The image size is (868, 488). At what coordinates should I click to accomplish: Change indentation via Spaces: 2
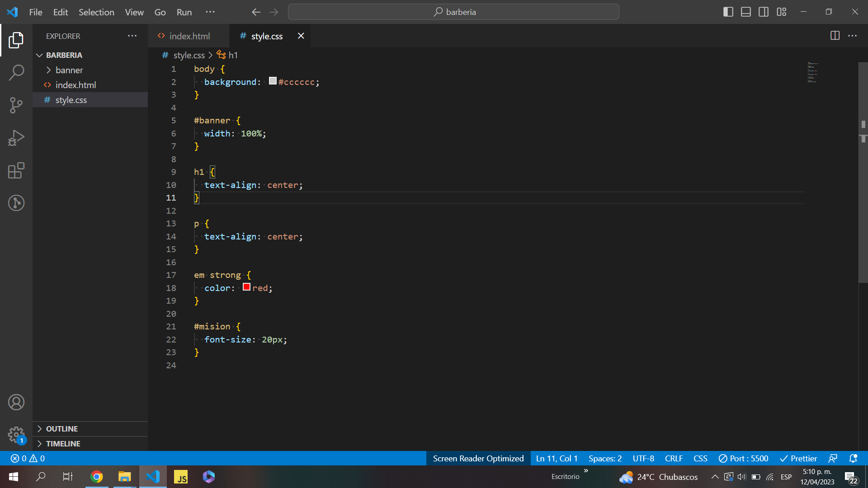pos(605,458)
